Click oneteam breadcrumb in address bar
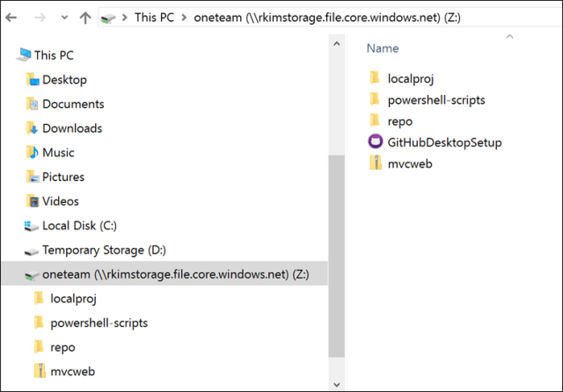563x392 pixels. click(x=327, y=18)
